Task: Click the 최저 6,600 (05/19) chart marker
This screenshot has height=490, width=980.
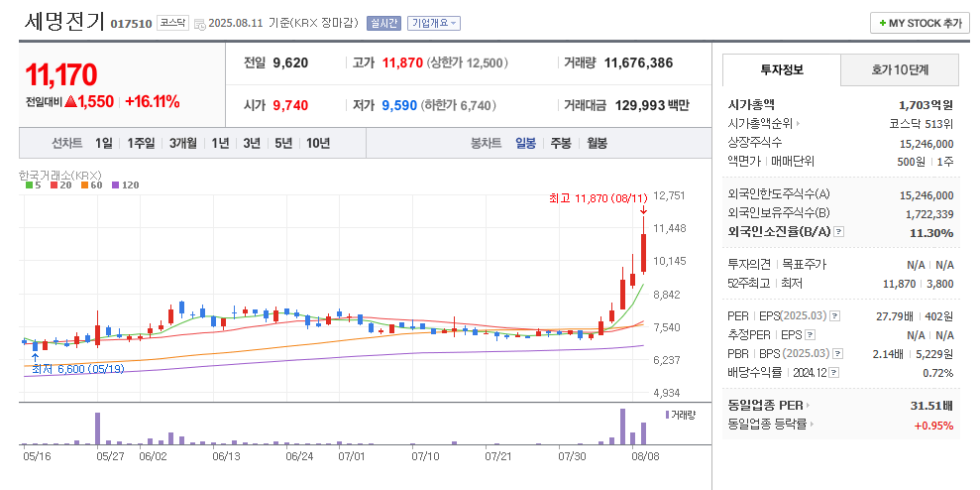Action: point(77,369)
